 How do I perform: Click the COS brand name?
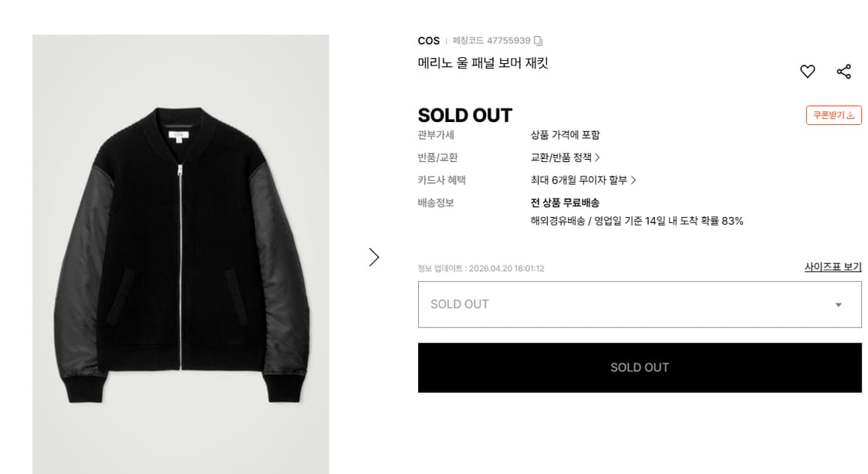pos(428,40)
